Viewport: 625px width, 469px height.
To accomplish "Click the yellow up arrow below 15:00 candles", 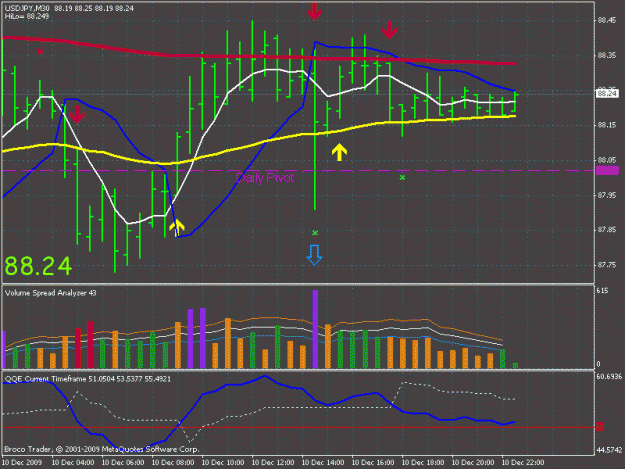I will [x=339, y=152].
